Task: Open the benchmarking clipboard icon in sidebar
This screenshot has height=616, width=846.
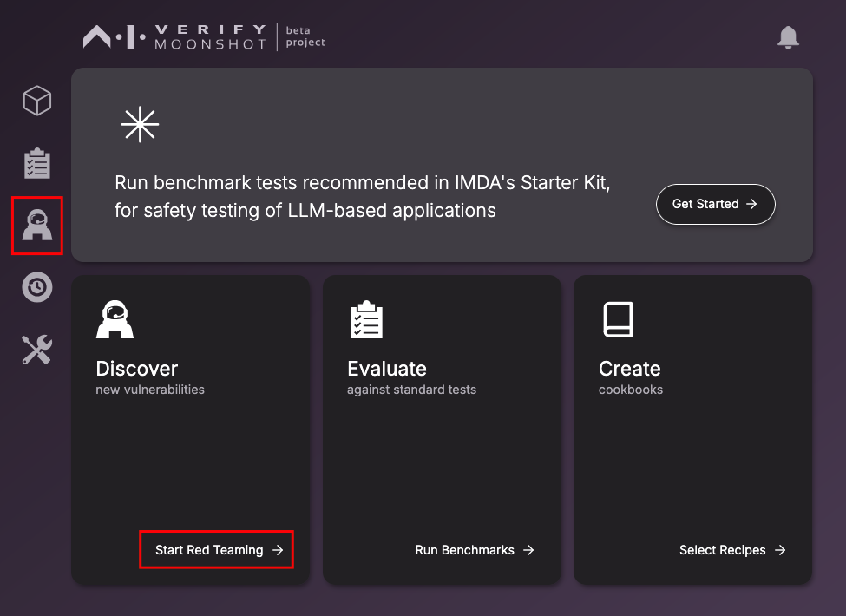Action: (x=37, y=163)
